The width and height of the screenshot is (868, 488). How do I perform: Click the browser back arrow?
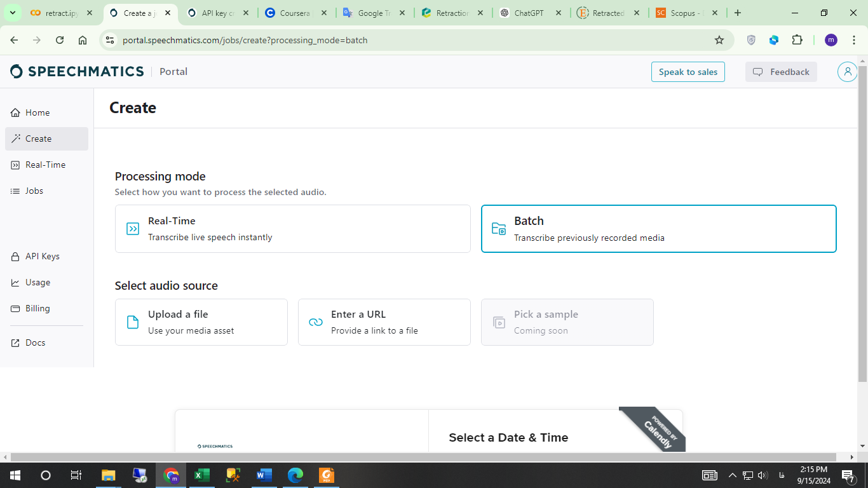pos(14,40)
